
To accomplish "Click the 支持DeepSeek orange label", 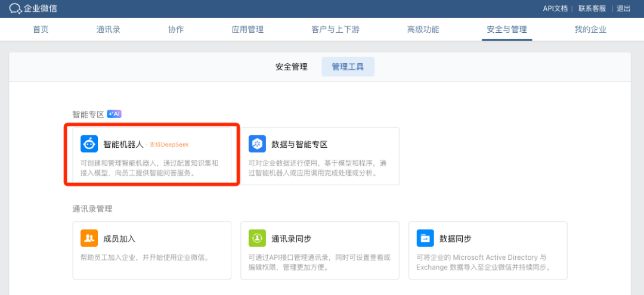I will coord(169,144).
